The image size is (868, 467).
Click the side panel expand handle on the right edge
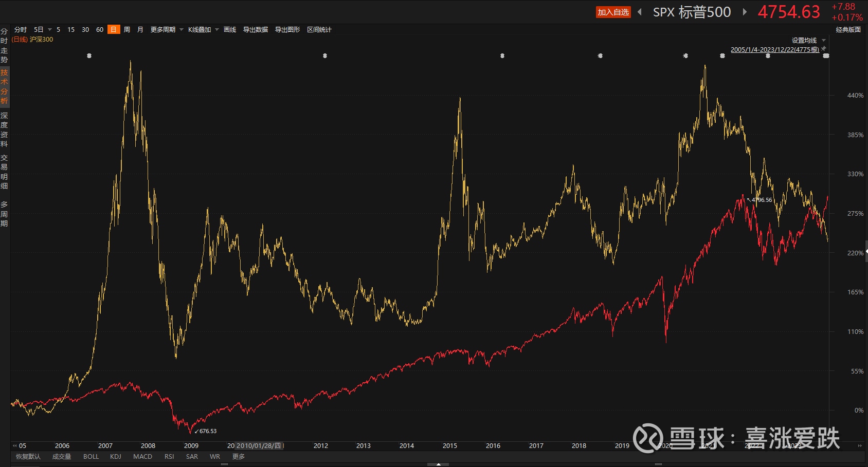coord(866,251)
